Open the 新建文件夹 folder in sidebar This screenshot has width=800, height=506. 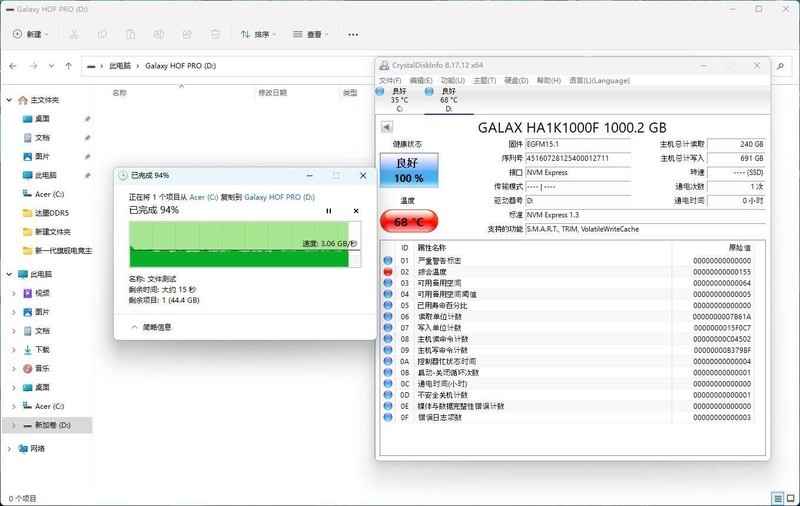click(53, 232)
